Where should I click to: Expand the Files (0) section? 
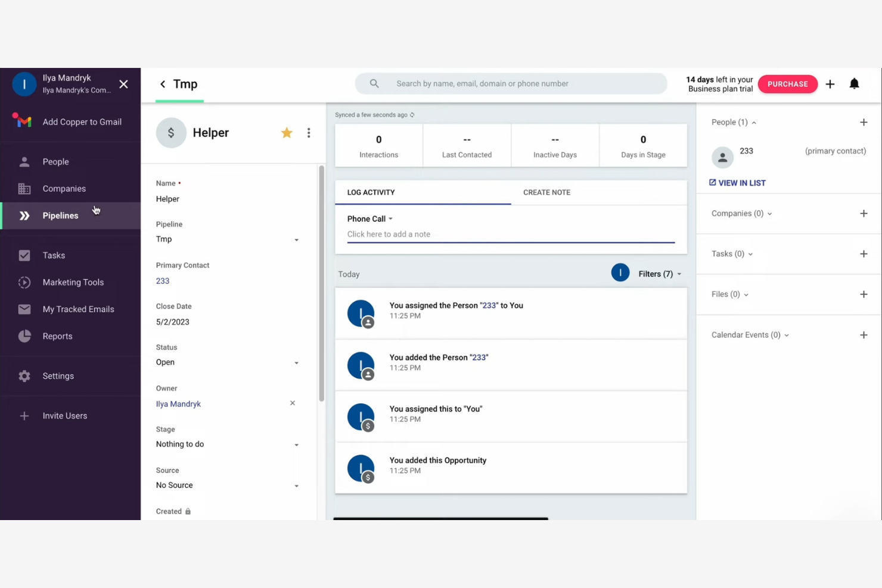[730, 294]
